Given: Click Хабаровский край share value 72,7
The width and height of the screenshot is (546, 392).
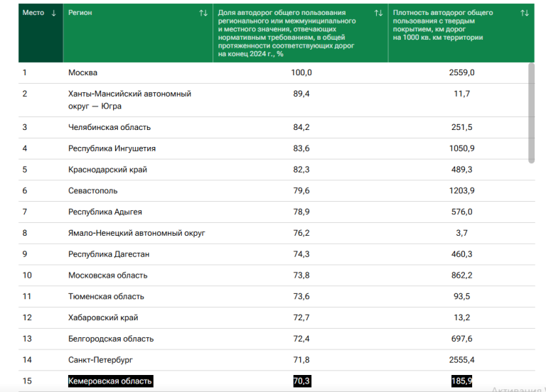Looking at the screenshot, I should 301,317.
